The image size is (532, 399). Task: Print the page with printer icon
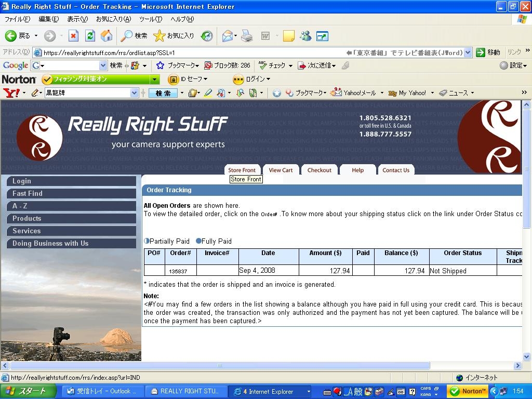point(247,36)
